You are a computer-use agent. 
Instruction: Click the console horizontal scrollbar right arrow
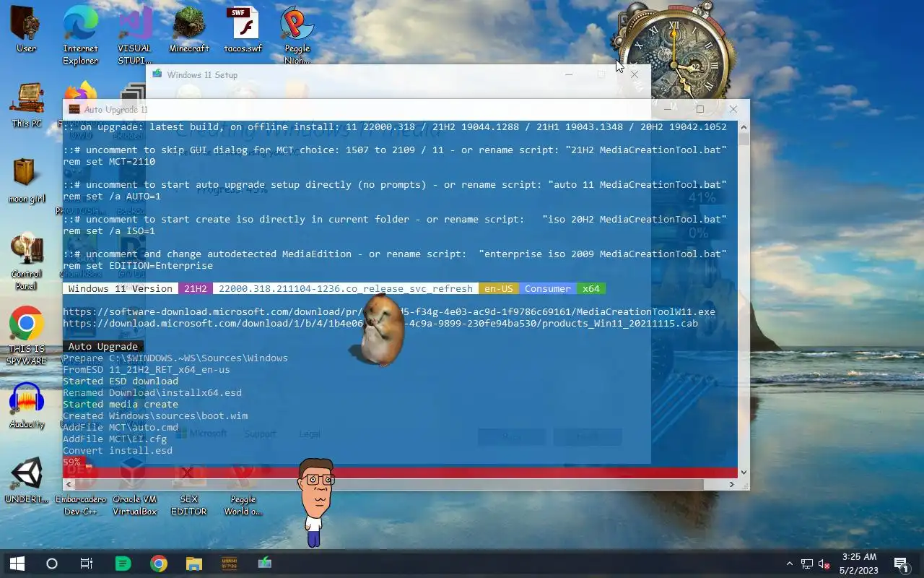click(x=731, y=484)
